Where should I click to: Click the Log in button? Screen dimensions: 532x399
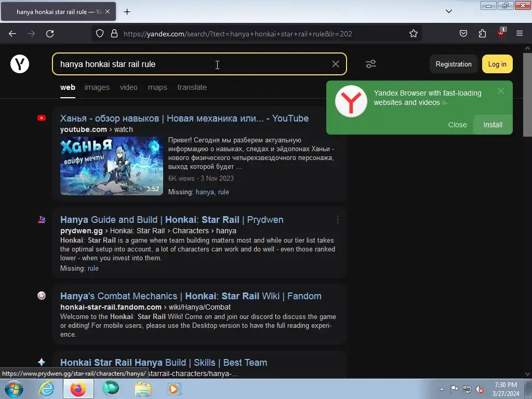click(497, 64)
